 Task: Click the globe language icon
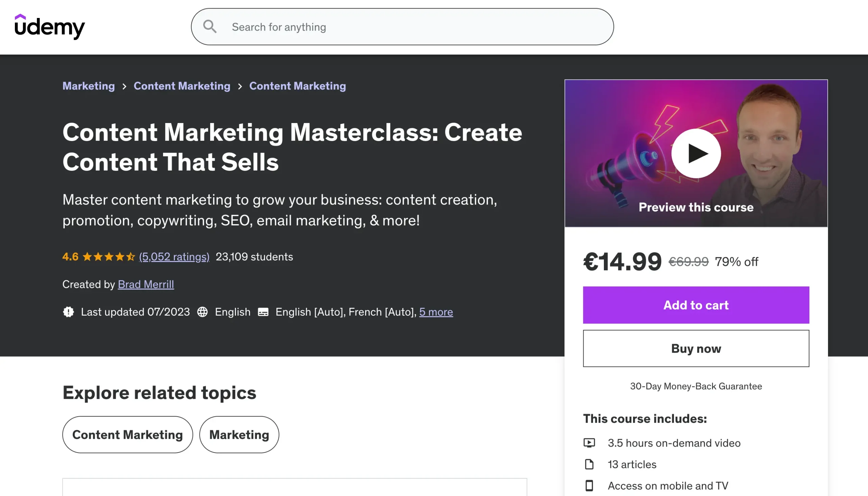(x=202, y=312)
